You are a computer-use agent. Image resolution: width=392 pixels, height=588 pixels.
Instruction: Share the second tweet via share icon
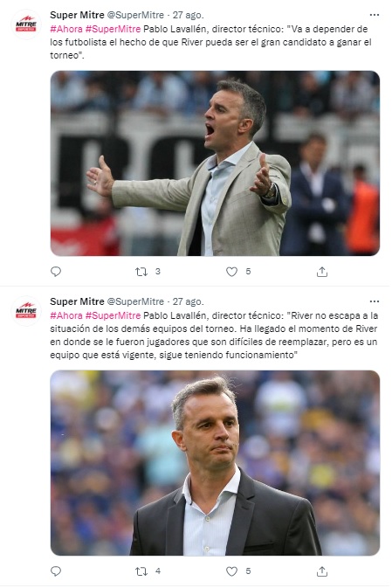(x=322, y=571)
